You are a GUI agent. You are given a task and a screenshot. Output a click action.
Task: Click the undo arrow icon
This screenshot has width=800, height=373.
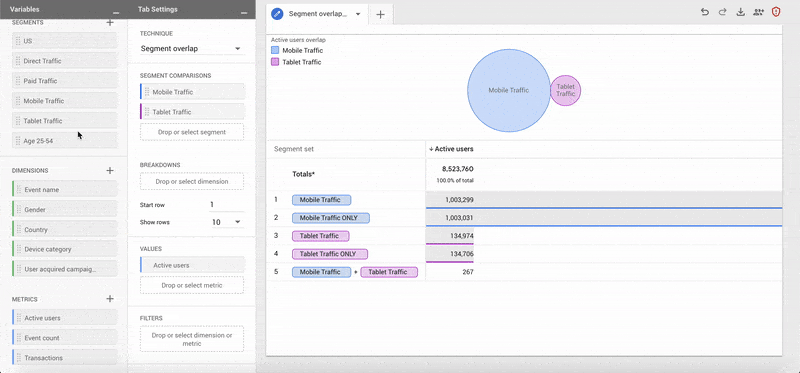click(705, 12)
